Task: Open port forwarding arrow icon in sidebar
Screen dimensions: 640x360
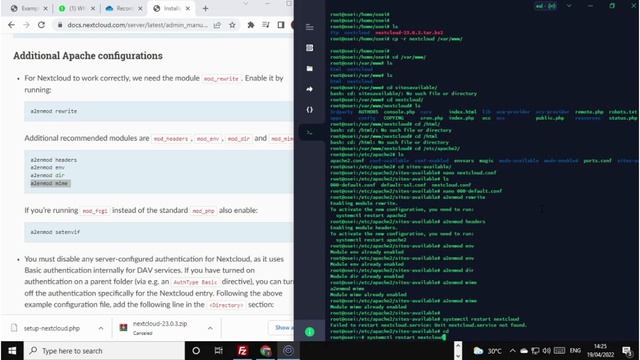Action: [309, 89]
